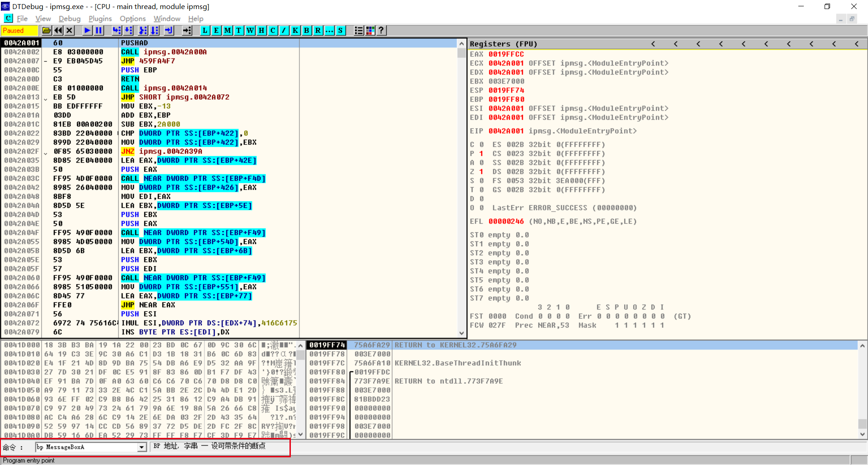
Task: Click the hex dump scrollbar up arrow
Action: coord(300,346)
